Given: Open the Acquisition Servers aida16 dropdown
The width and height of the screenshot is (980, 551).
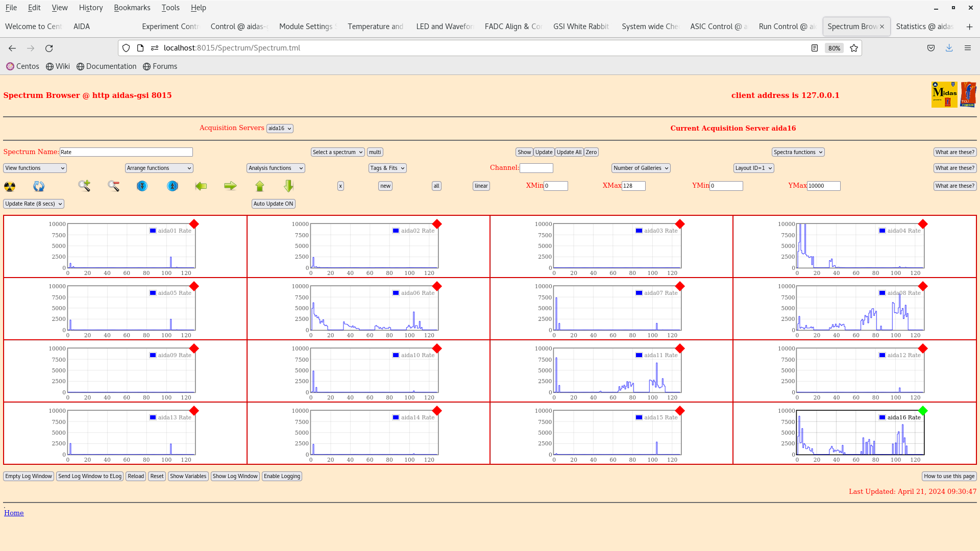Looking at the screenshot, I should (x=280, y=129).
